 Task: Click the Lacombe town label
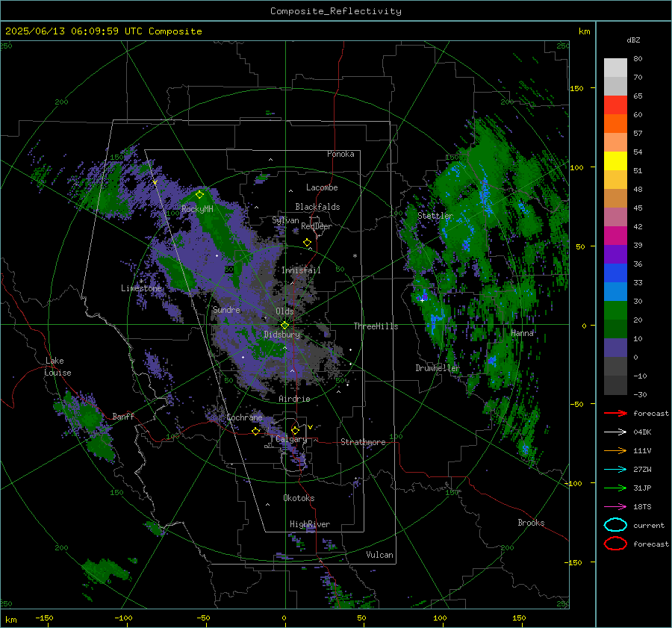coord(322,187)
